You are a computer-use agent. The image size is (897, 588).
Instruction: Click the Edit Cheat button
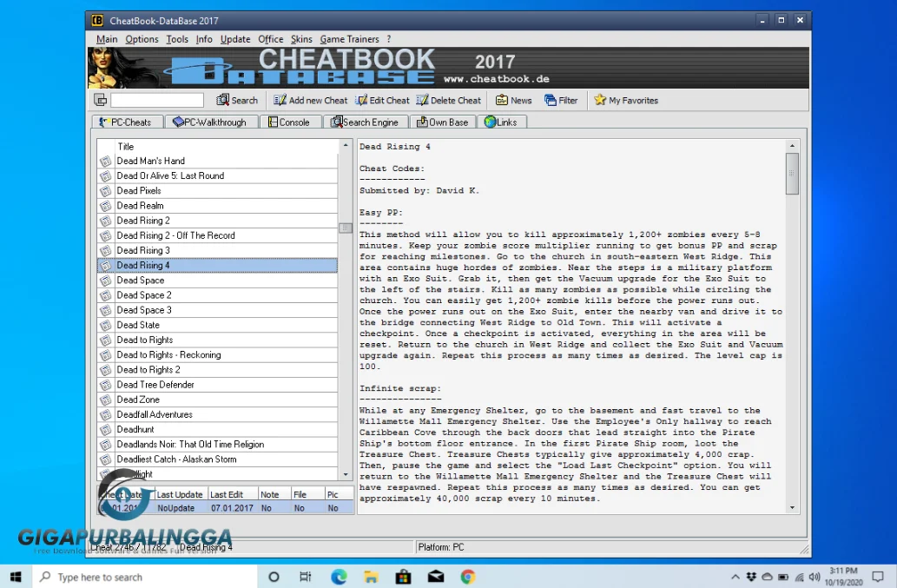tap(383, 100)
